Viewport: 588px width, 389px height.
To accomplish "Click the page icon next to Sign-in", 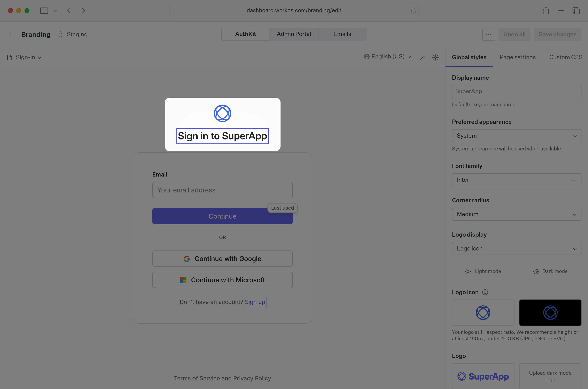I will pyautogui.click(x=10, y=57).
